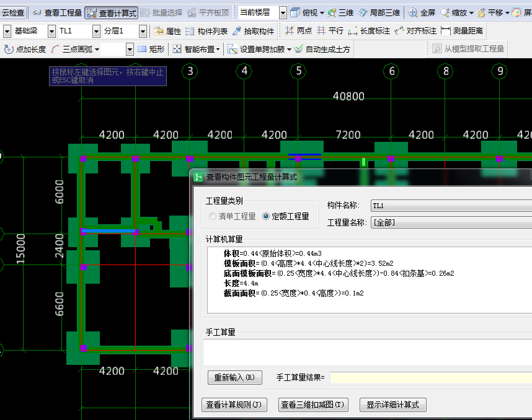Click the 长度=4.4m calculation line
Viewport: 532px width, 420px height.
pyautogui.click(x=241, y=283)
